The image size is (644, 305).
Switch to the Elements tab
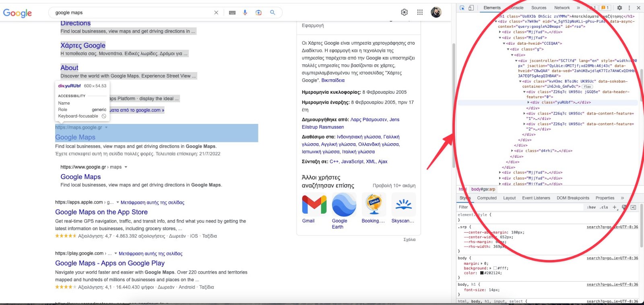[x=492, y=8]
